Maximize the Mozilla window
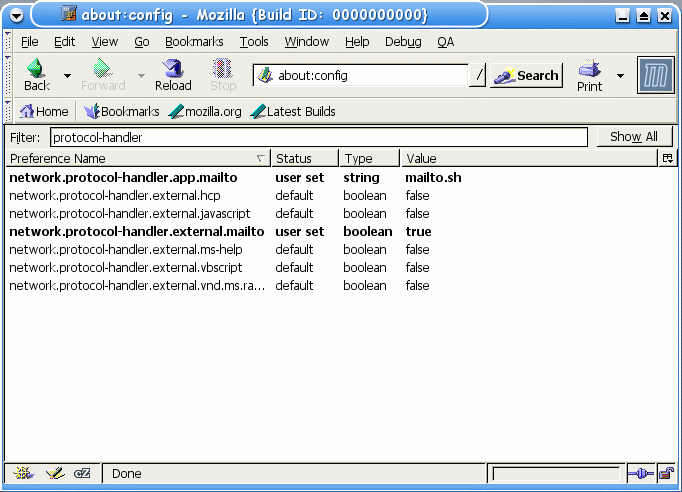Image resolution: width=682 pixels, height=492 pixels. tap(643, 16)
